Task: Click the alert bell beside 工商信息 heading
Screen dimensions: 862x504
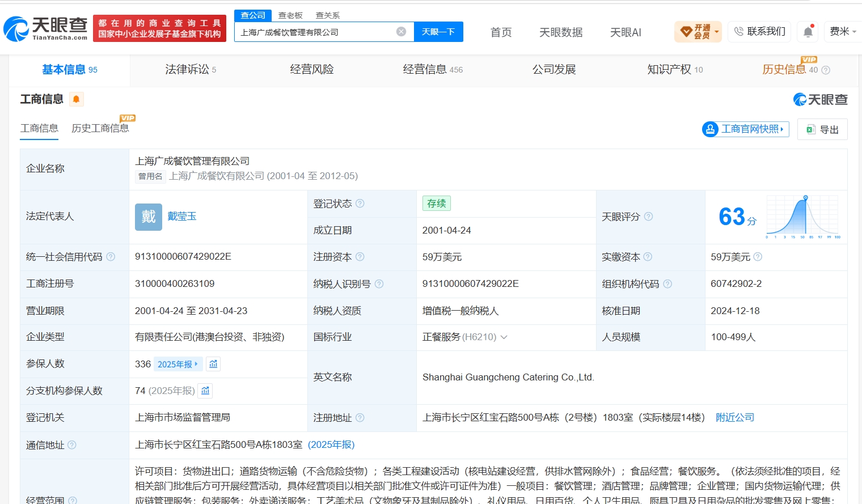Action: pos(76,99)
